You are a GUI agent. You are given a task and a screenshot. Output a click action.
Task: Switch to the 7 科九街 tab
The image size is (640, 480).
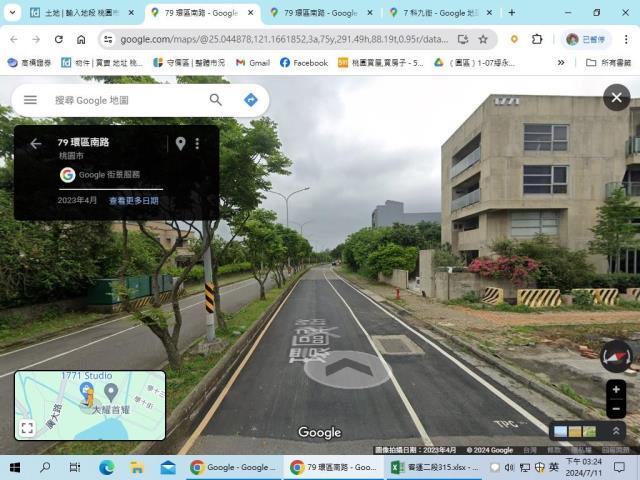439,13
